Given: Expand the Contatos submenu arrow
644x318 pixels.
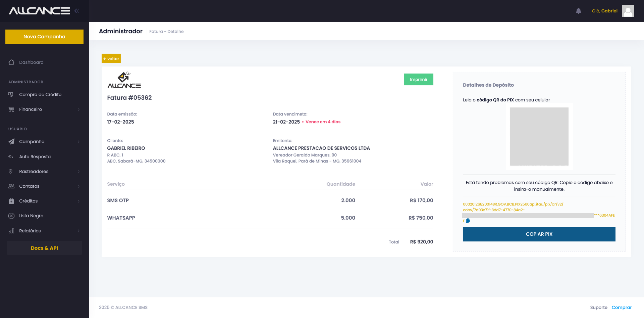Looking at the screenshot, I should (79, 186).
